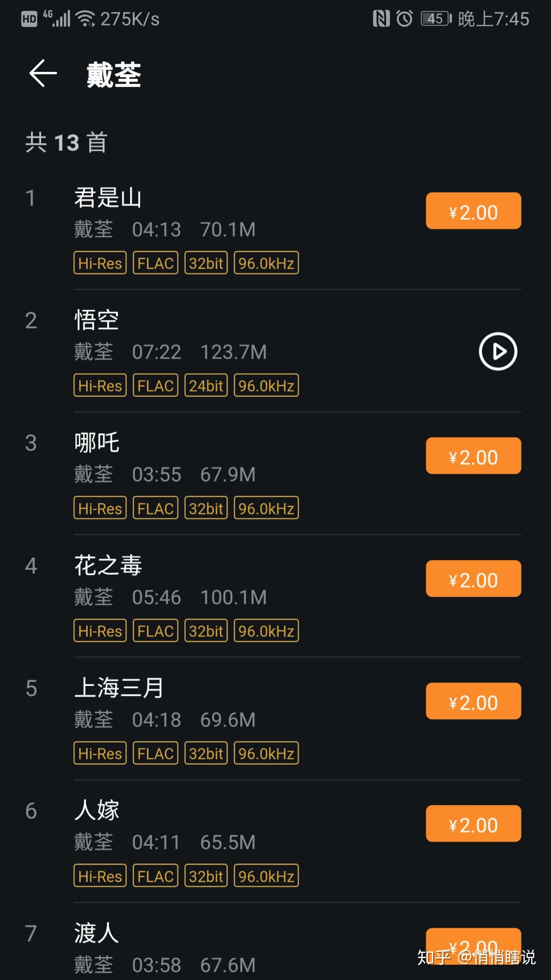
Task: Tap the 24bit badge under 悟空
Action: click(206, 385)
